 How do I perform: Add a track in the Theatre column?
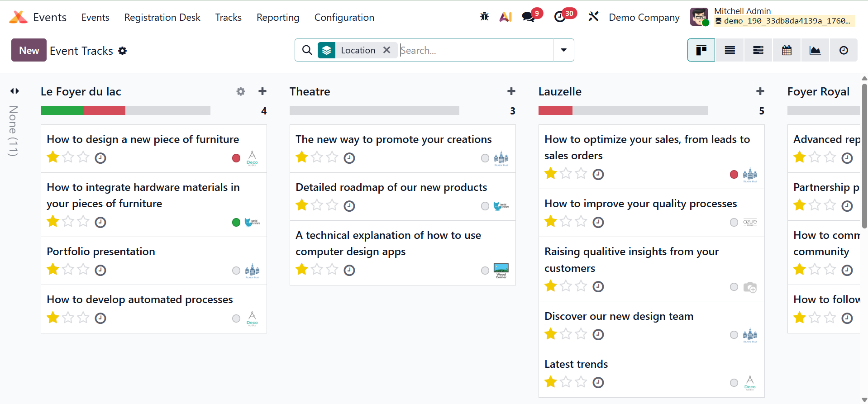tap(511, 92)
